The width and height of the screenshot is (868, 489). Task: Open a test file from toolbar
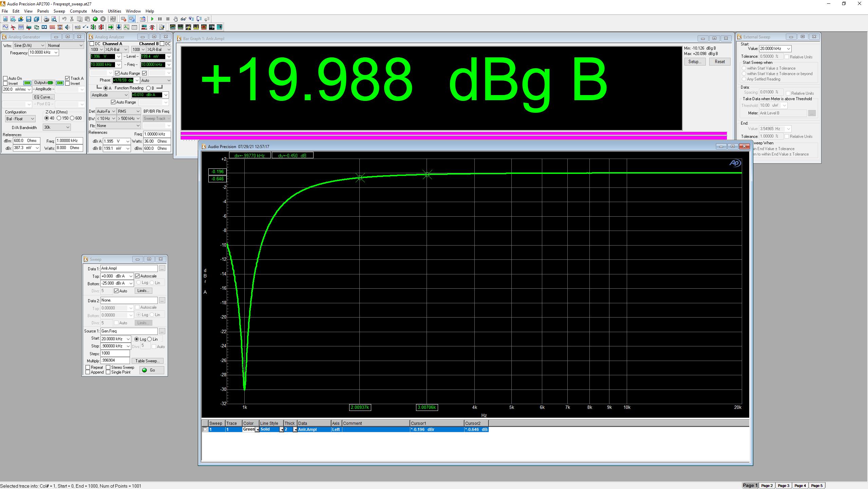[21, 19]
